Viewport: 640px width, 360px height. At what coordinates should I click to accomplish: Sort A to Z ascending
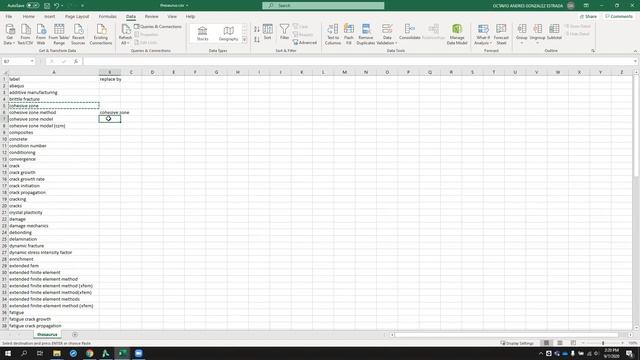(x=257, y=29)
